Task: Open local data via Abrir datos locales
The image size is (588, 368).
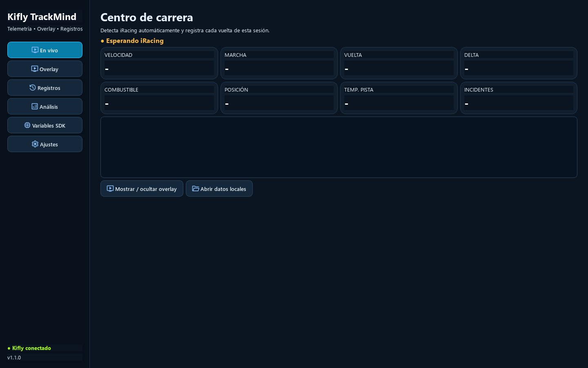Action: click(219, 188)
